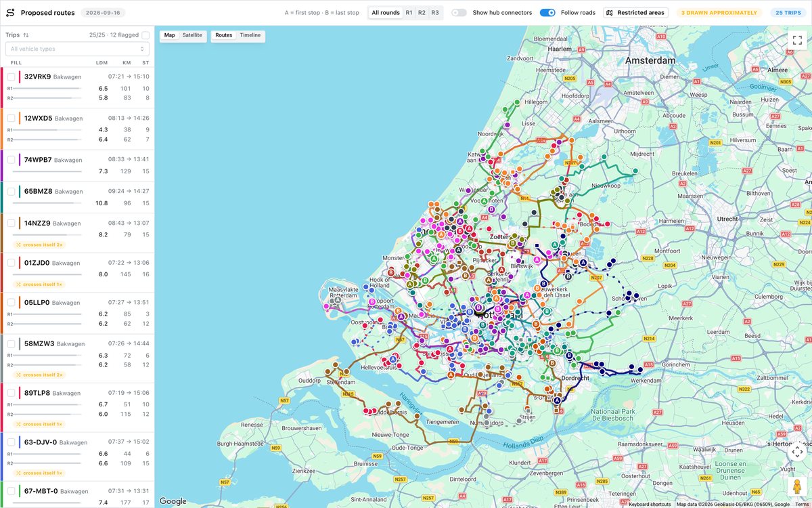The height and width of the screenshot is (508, 812).
Task: Click the red color bar of 32VRK9
Action: click(20, 77)
